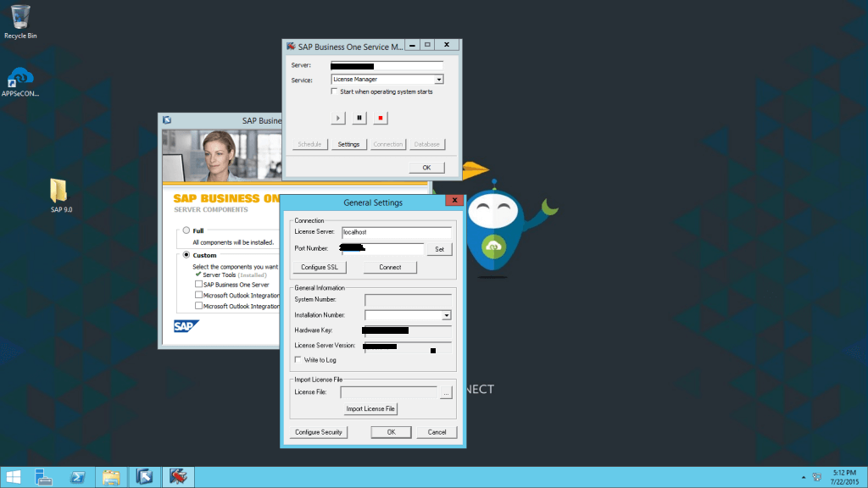Click the Database button in Service Manager
The height and width of the screenshot is (488, 868).
427,144
